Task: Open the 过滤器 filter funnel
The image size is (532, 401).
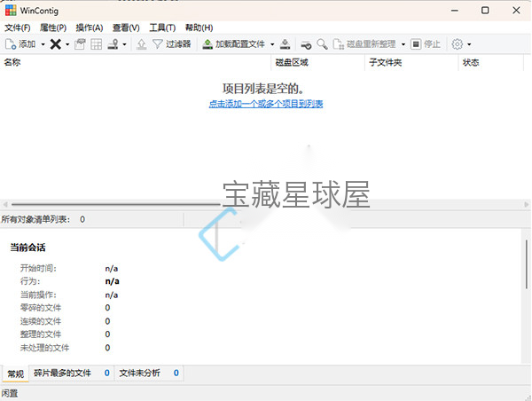Action: pos(172,44)
